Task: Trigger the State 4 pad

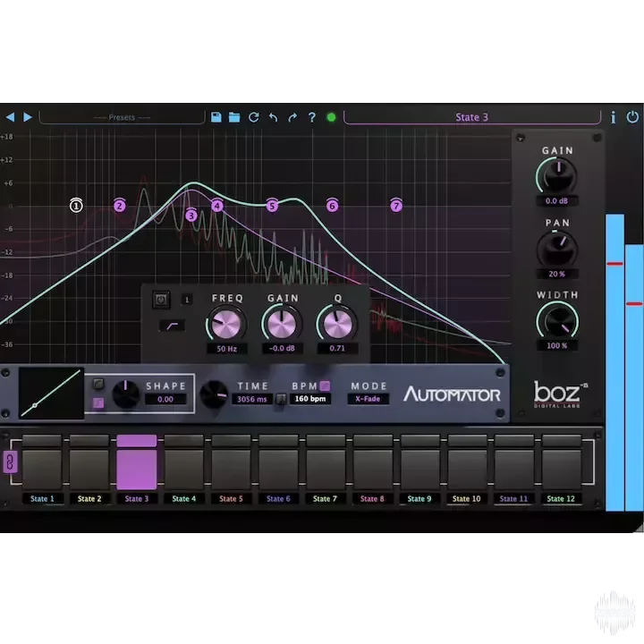Action: point(184,470)
